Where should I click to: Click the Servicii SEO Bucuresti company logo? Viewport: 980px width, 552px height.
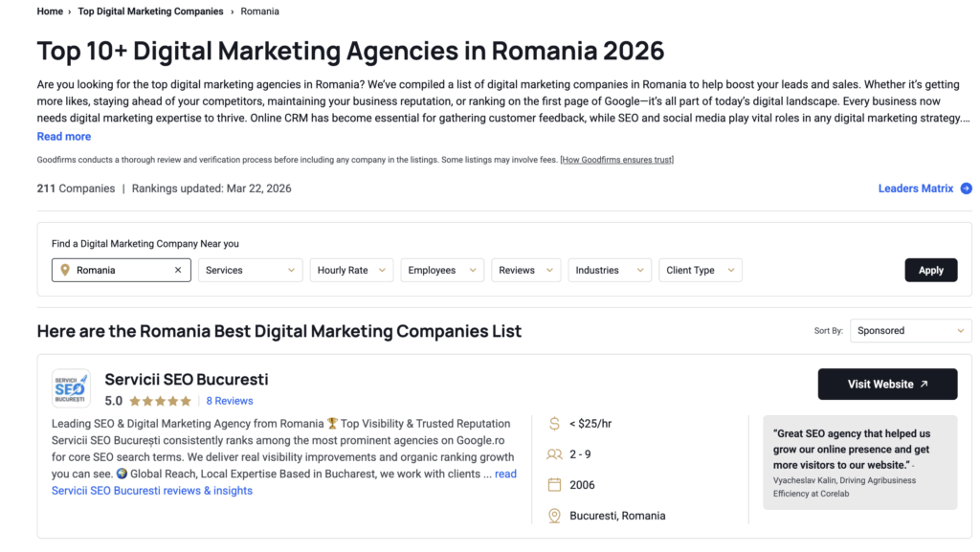pyautogui.click(x=71, y=387)
